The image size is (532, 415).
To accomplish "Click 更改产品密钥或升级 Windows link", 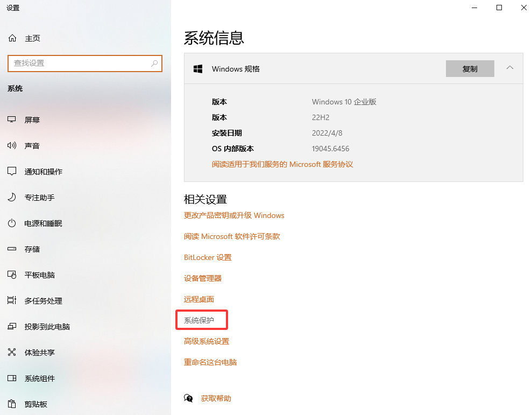I will [234, 215].
